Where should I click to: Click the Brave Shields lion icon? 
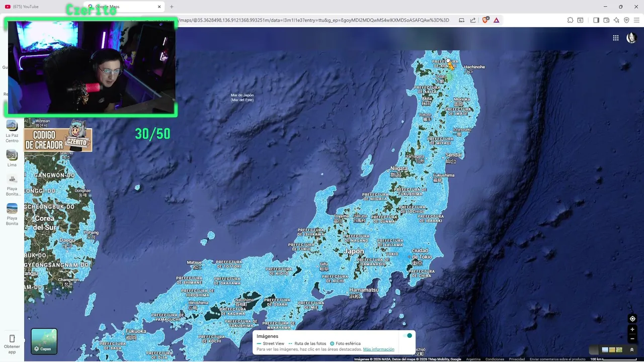tap(486, 20)
